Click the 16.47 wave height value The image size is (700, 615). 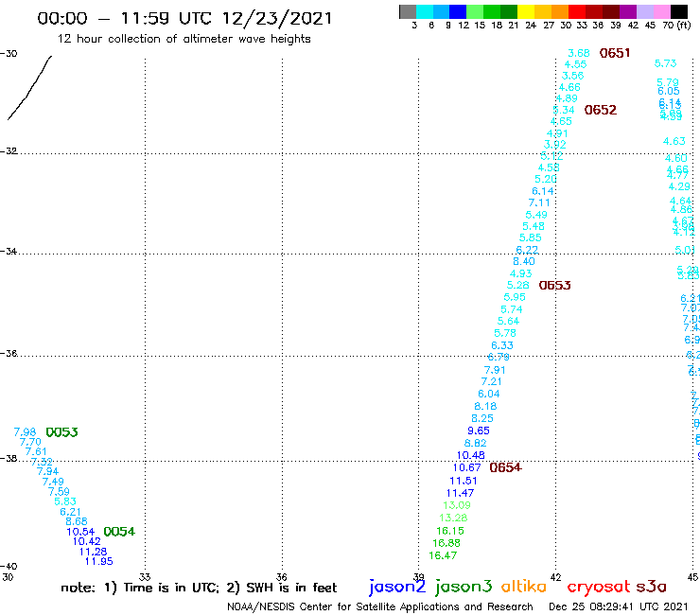tap(443, 555)
